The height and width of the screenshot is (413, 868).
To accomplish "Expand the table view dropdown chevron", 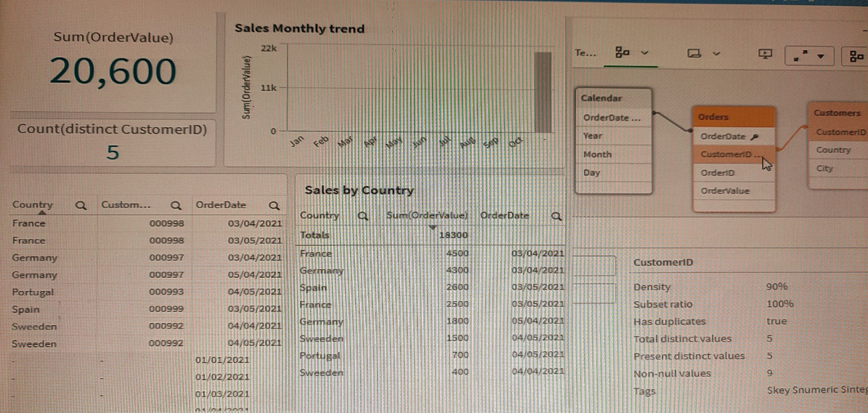I will (644, 53).
